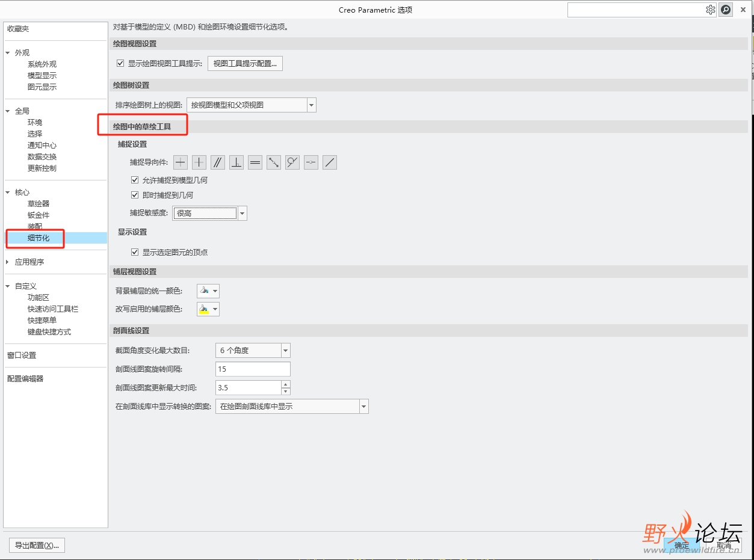This screenshot has width=754, height=560.
Task: Select 选择 under 全局
Action: (x=35, y=134)
